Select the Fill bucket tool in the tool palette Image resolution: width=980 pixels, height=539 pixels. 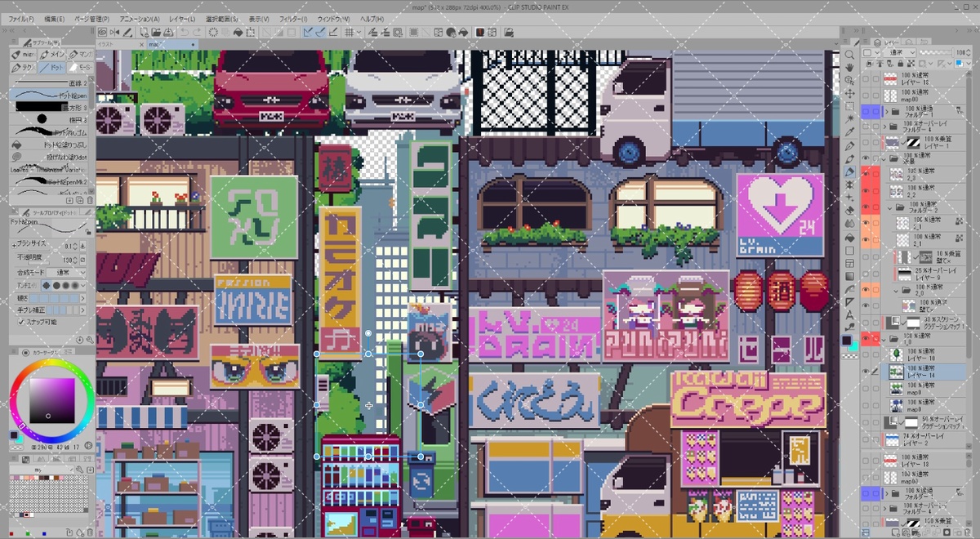(x=850, y=237)
